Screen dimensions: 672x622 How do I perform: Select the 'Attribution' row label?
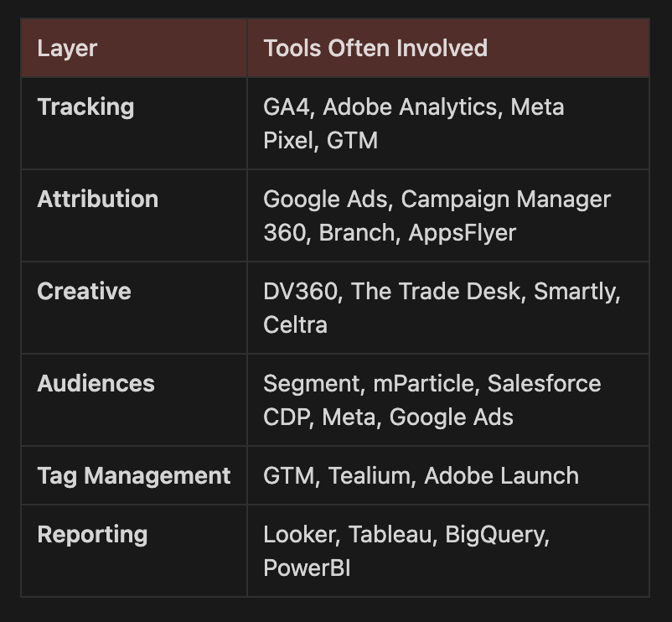[x=98, y=199]
